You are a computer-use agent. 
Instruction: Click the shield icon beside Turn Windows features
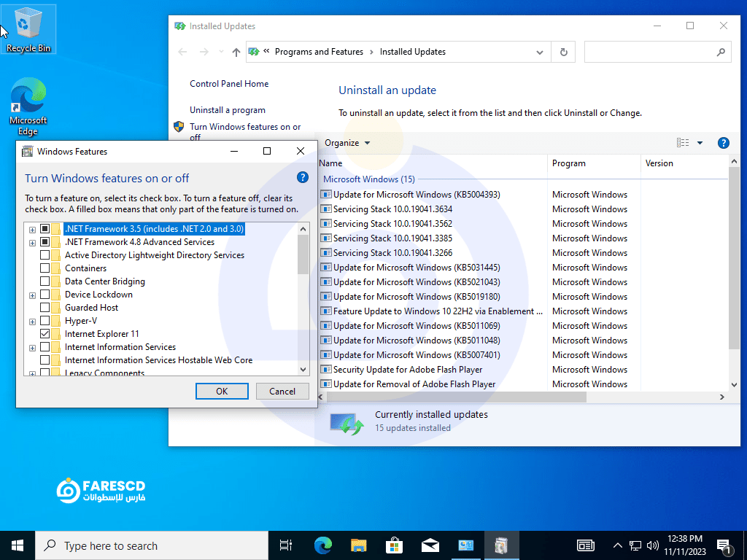pyautogui.click(x=179, y=127)
